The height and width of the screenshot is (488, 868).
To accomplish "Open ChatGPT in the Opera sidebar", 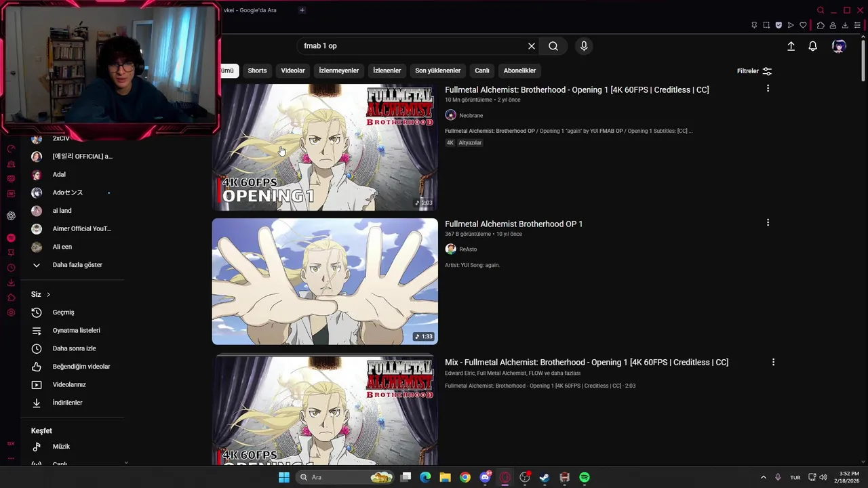I will click(11, 216).
